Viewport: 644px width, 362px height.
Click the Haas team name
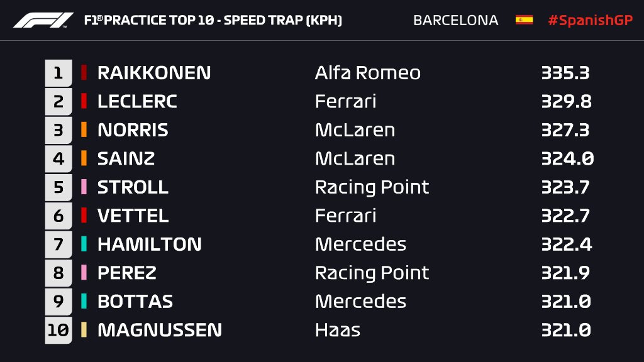click(338, 330)
